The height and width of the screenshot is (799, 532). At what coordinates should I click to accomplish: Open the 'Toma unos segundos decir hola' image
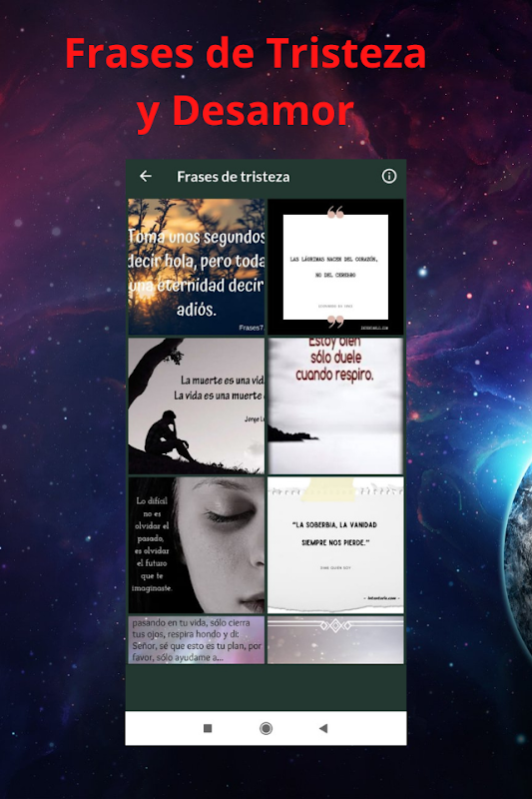coord(197,267)
